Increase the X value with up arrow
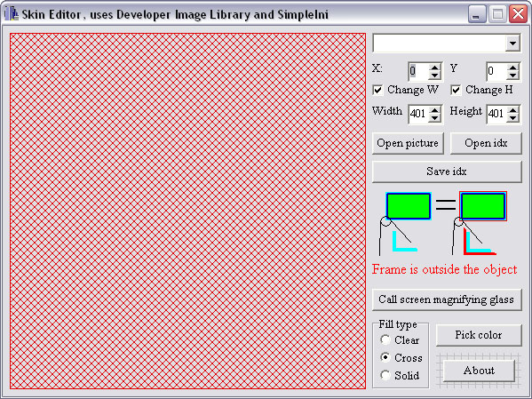The image size is (532, 399). click(x=434, y=68)
